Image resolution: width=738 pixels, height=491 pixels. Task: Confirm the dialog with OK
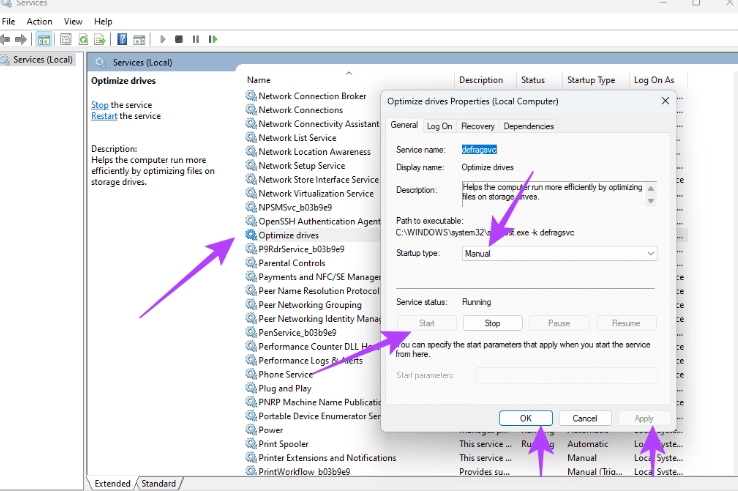[525, 418]
